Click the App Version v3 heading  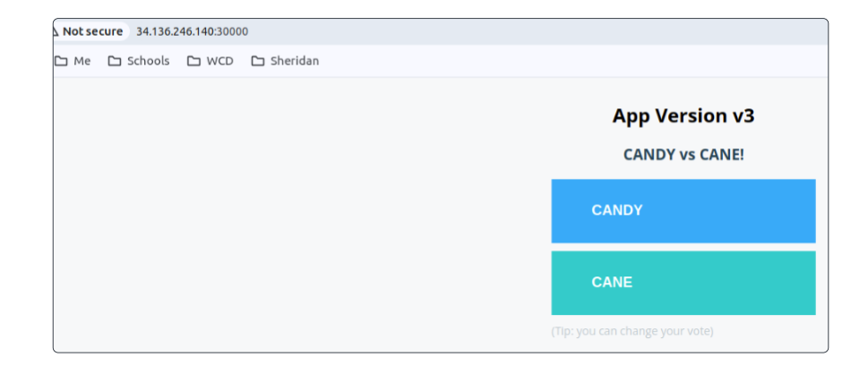pos(683,115)
